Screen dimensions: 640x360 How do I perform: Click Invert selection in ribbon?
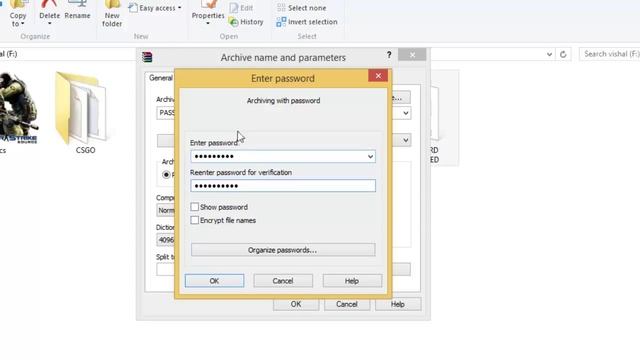pyautogui.click(x=307, y=22)
